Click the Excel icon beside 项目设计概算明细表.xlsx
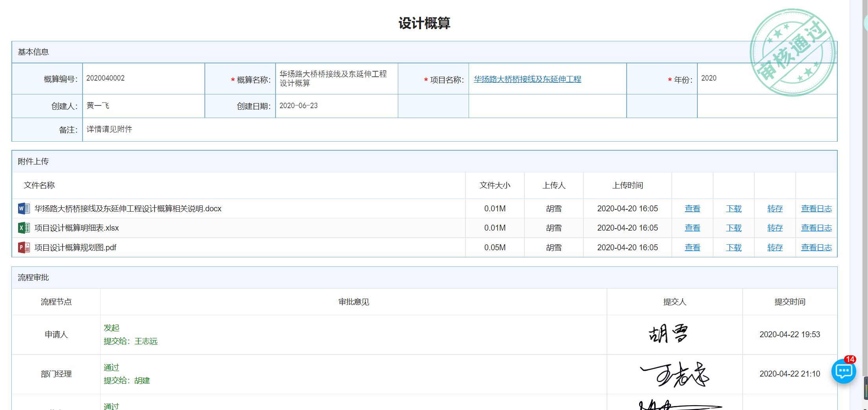Image resolution: width=868 pixels, height=410 pixels. pos(24,228)
